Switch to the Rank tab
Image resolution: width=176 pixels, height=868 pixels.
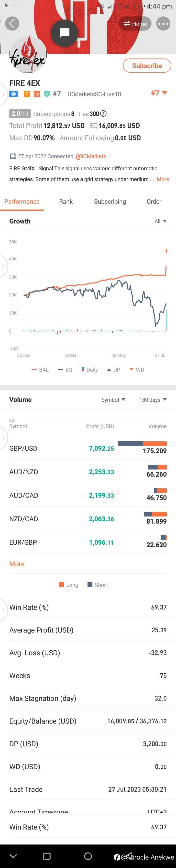(x=66, y=201)
